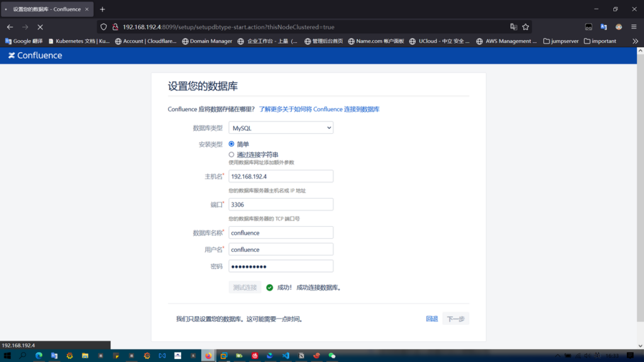
Task: Go back to previous page
Action: [x=10, y=27]
